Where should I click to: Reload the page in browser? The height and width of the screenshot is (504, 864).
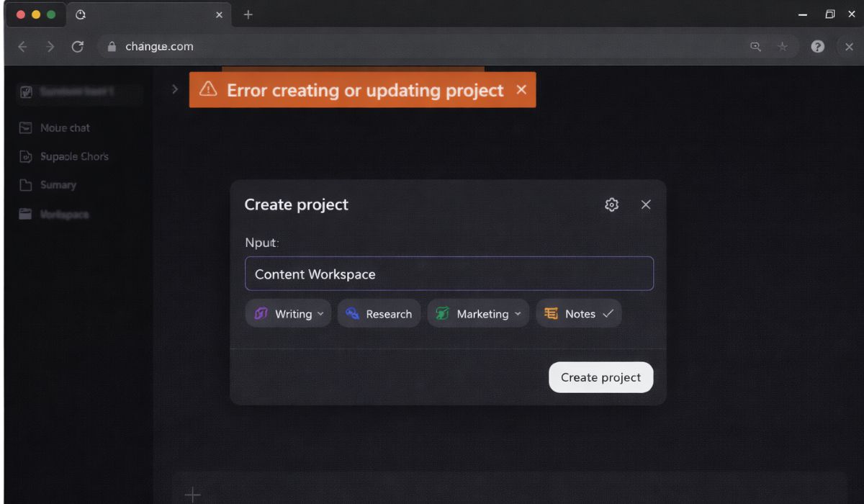(x=77, y=47)
